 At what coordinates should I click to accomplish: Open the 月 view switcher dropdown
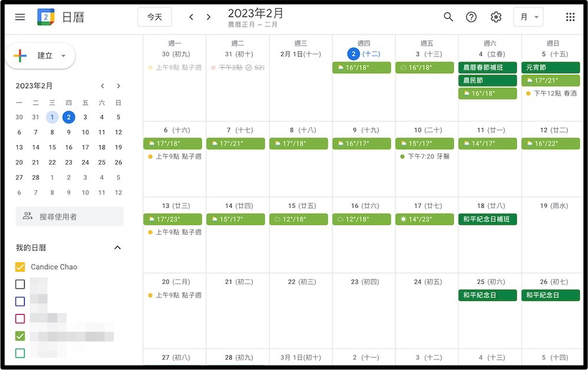(x=528, y=17)
